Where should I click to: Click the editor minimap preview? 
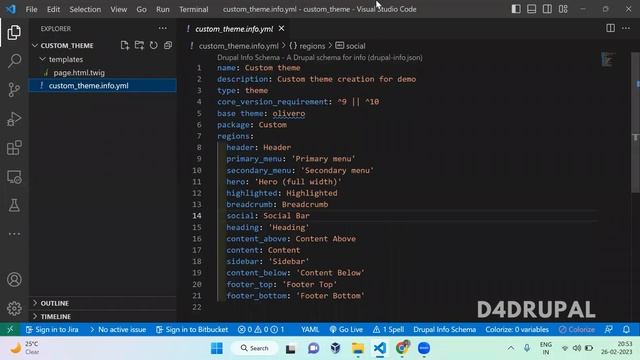608,60
